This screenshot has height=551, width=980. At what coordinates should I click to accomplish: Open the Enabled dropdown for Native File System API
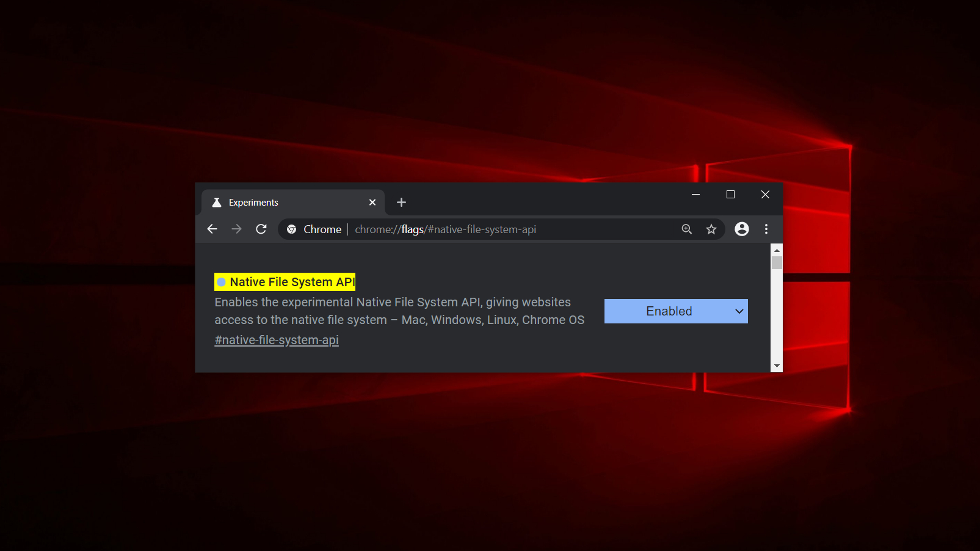(x=675, y=311)
